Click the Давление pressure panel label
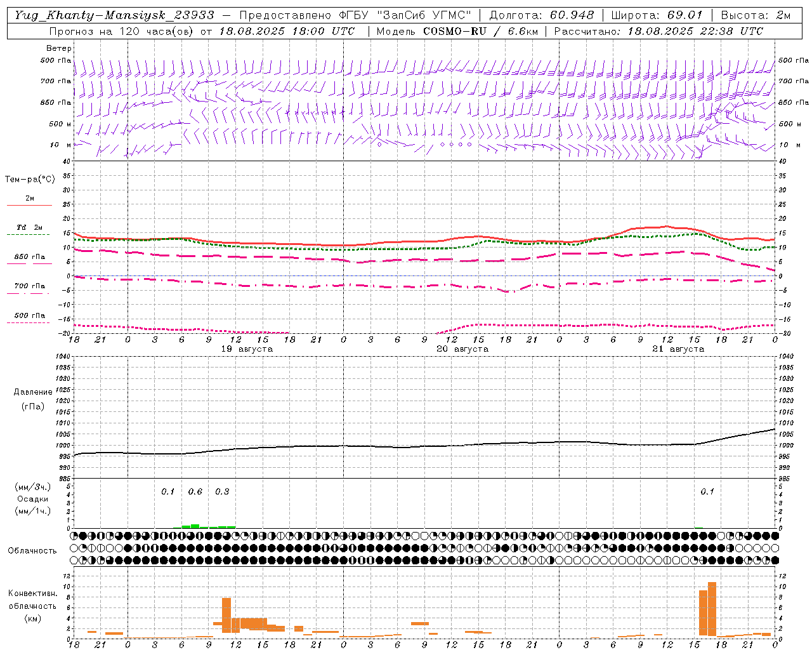812x650 pixels. (32, 392)
